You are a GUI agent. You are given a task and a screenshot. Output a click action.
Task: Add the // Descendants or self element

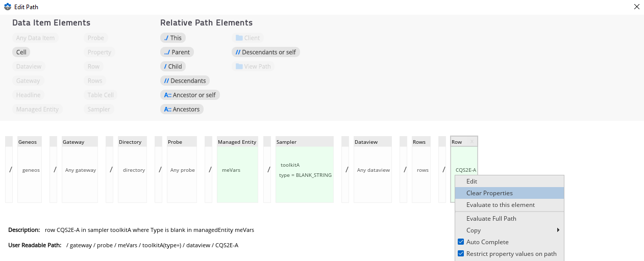coord(265,52)
